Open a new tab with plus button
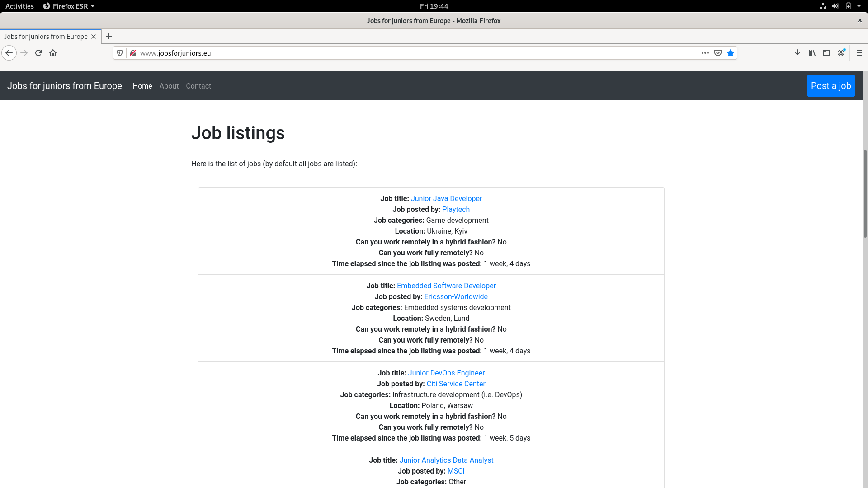Image resolution: width=868 pixels, height=488 pixels. pyautogui.click(x=109, y=36)
